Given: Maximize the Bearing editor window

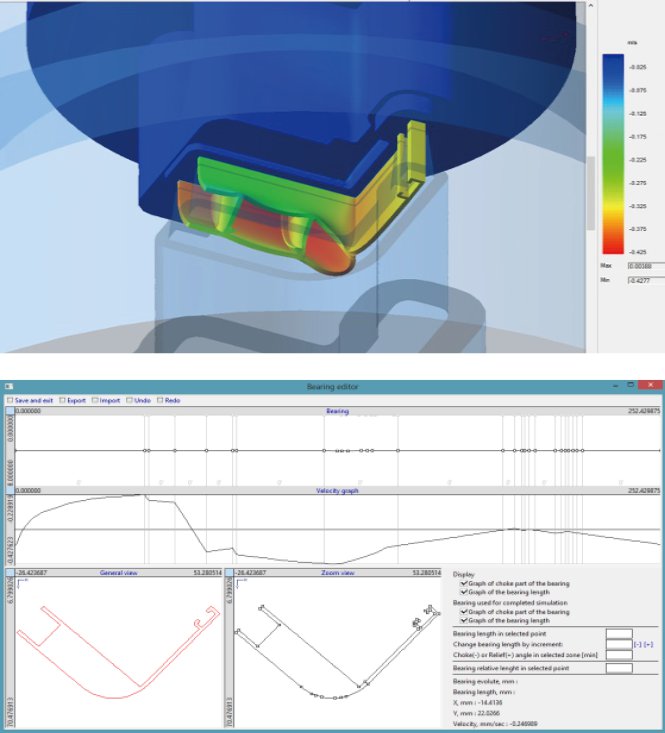Looking at the screenshot, I should (x=629, y=386).
